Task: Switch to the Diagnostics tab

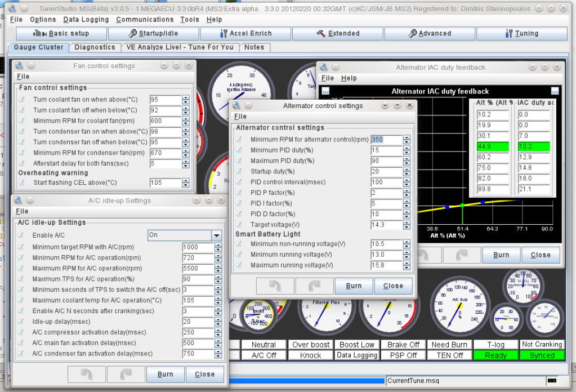Action: coord(95,47)
